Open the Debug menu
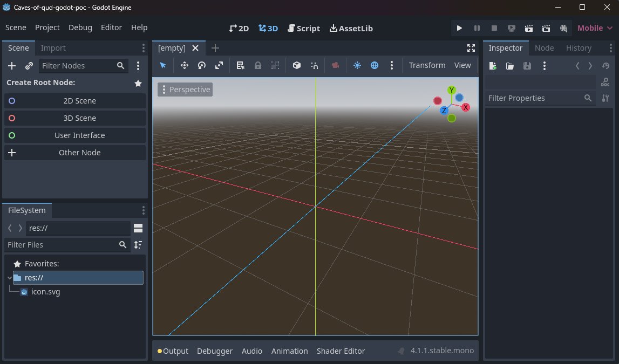The image size is (619, 364). [80, 28]
